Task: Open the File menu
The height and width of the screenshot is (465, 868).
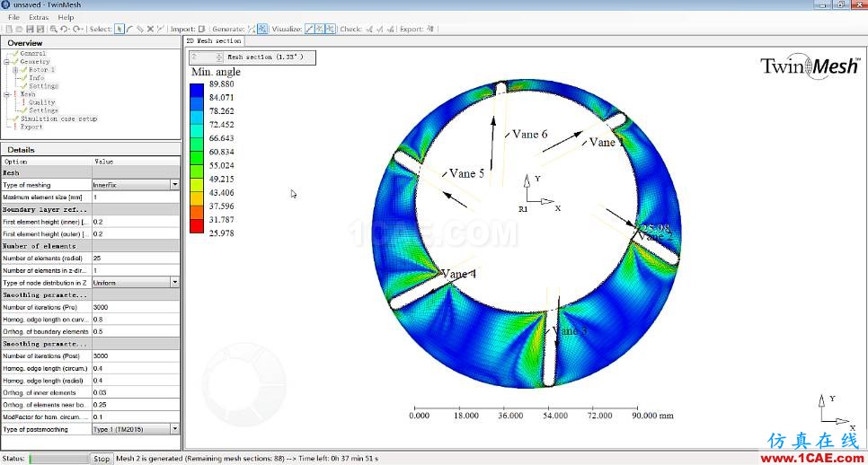Action: 13,17
